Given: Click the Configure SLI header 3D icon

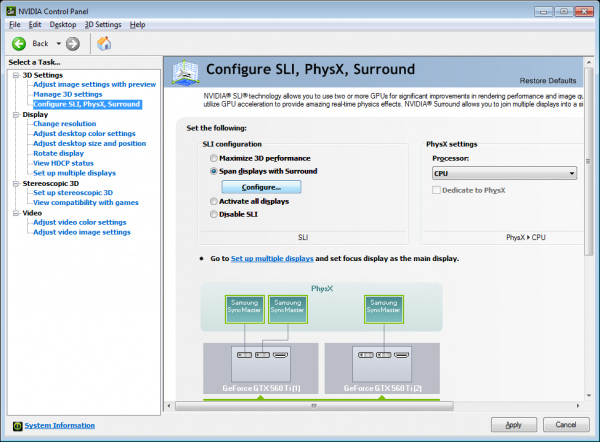Looking at the screenshot, I should 185,72.
